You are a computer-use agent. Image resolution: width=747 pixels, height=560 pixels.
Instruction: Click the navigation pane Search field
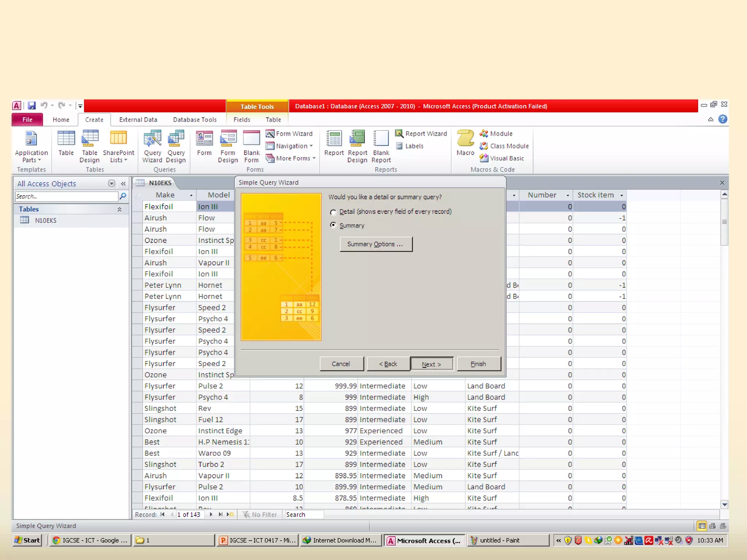66,197
